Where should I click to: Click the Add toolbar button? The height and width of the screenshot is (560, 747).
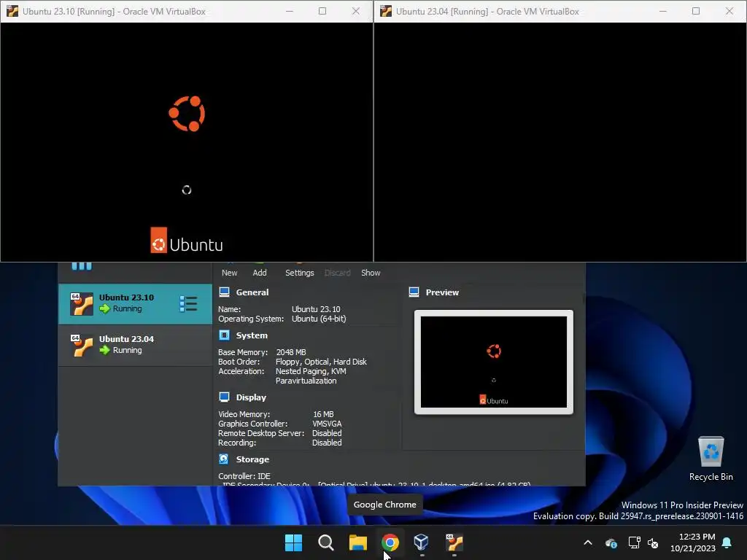(260, 273)
